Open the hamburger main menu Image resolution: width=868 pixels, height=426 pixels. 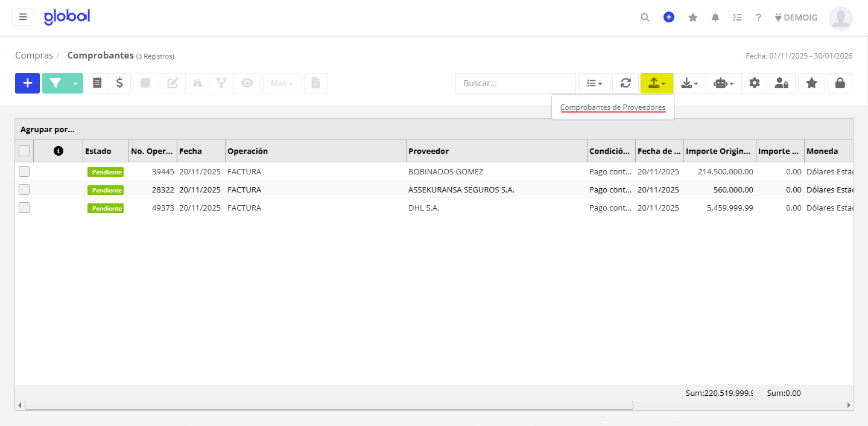click(23, 17)
